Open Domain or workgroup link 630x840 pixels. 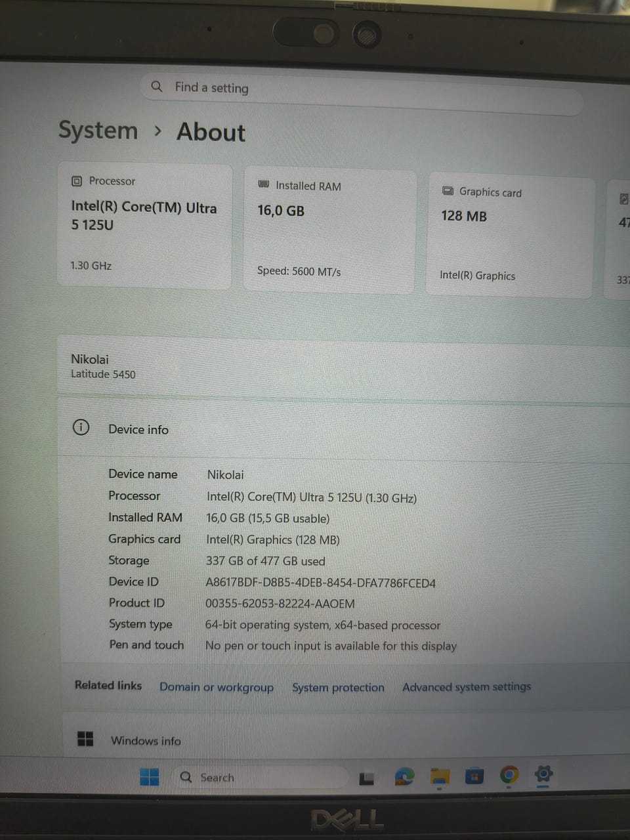[x=217, y=687]
